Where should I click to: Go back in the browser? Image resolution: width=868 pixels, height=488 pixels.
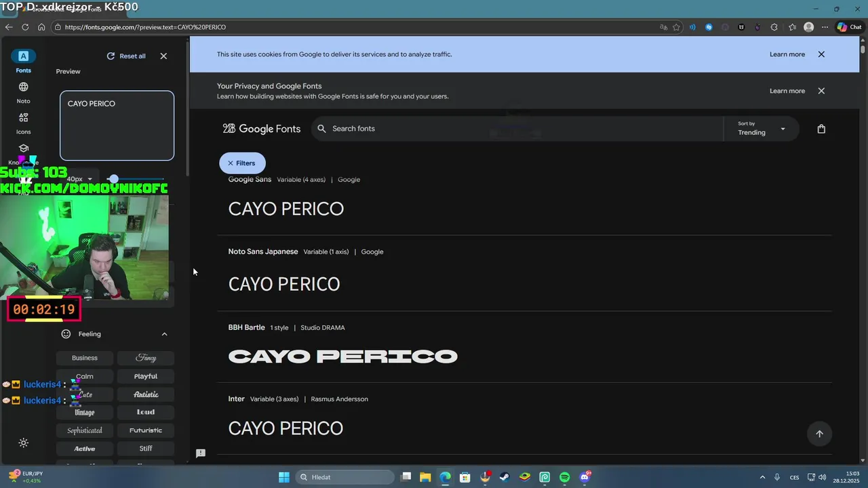tap(9, 27)
